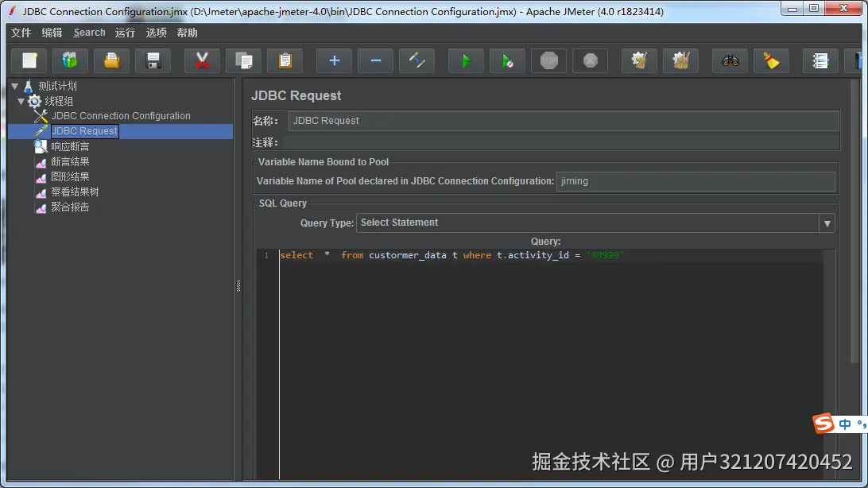Image resolution: width=868 pixels, height=488 pixels.
Task: Click the 注释 comments input field
Action: coord(560,142)
